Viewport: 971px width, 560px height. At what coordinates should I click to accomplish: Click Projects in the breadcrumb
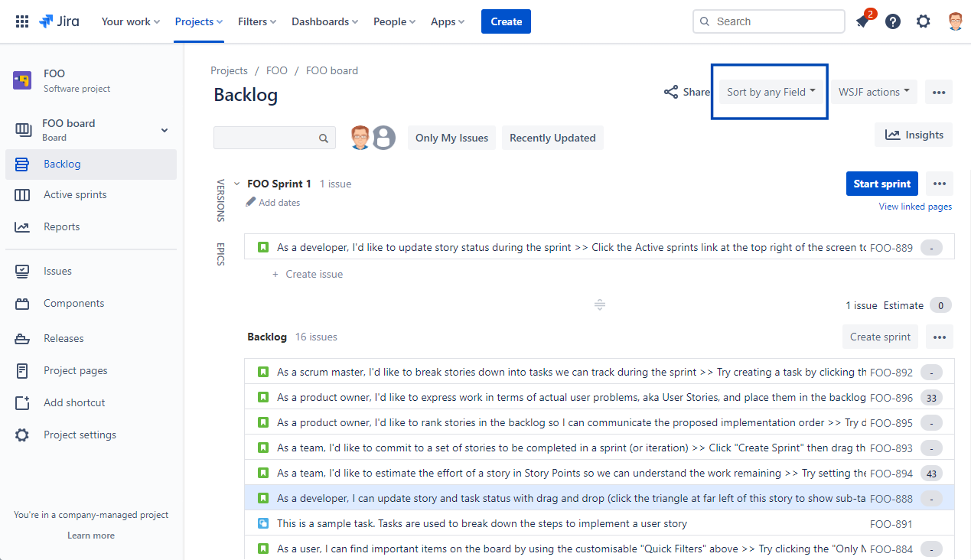point(230,70)
